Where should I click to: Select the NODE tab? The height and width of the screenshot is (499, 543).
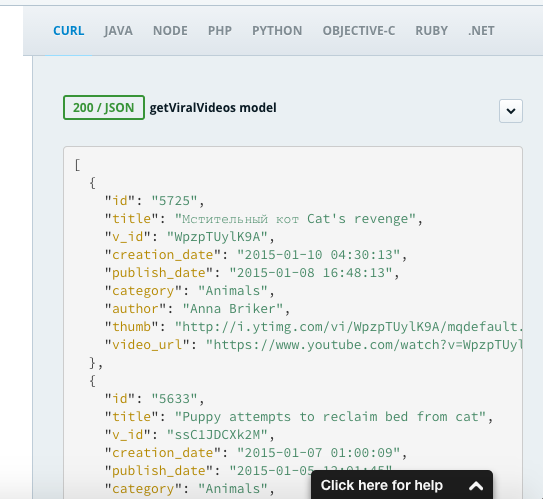click(170, 31)
